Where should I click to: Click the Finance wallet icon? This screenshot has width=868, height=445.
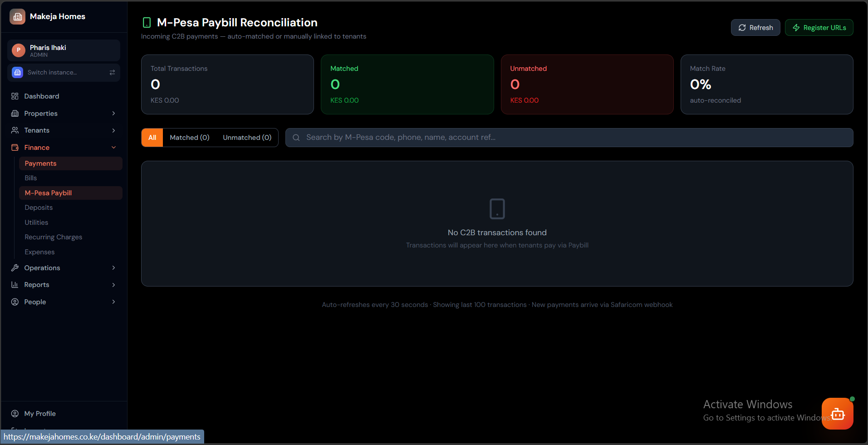pyautogui.click(x=15, y=148)
